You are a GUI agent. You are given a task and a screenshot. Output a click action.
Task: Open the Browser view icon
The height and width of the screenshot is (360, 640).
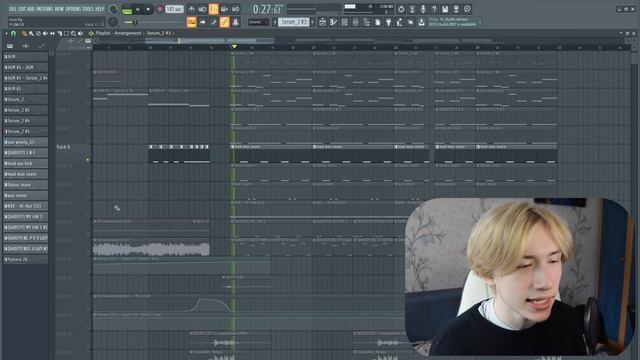point(367,22)
